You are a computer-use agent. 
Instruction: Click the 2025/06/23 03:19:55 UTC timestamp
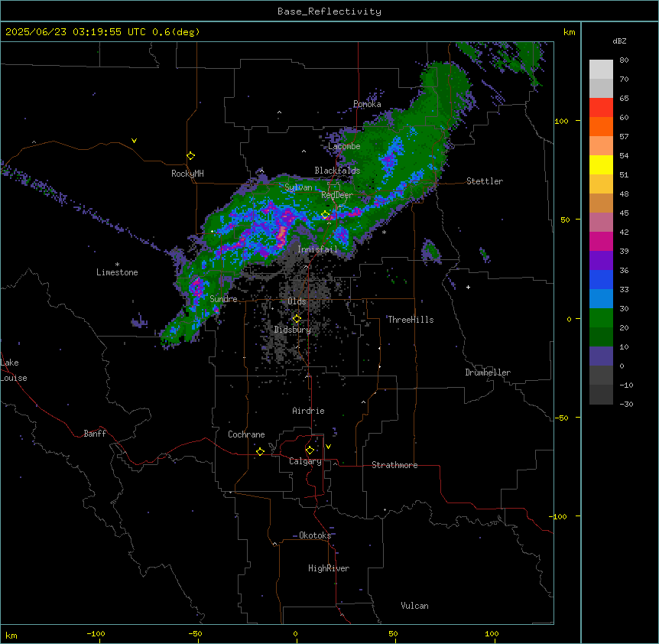click(x=76, y=32)
